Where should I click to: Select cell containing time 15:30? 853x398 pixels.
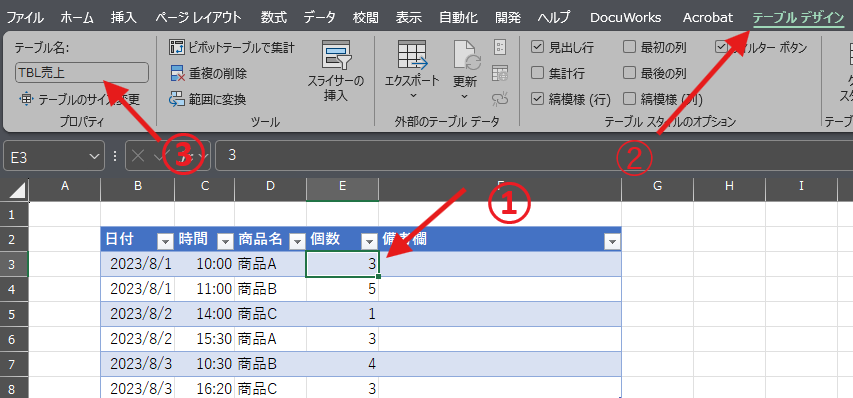[x=205, y=339]
